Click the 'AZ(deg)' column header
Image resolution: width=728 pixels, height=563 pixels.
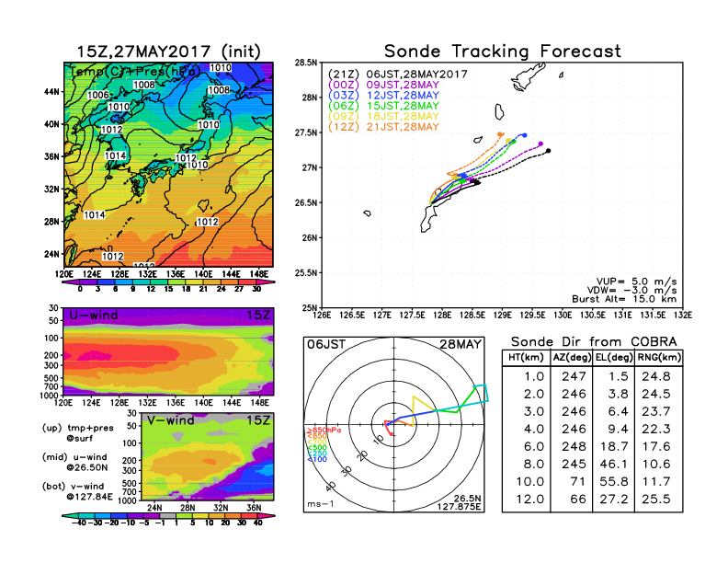tap(572, 358)
